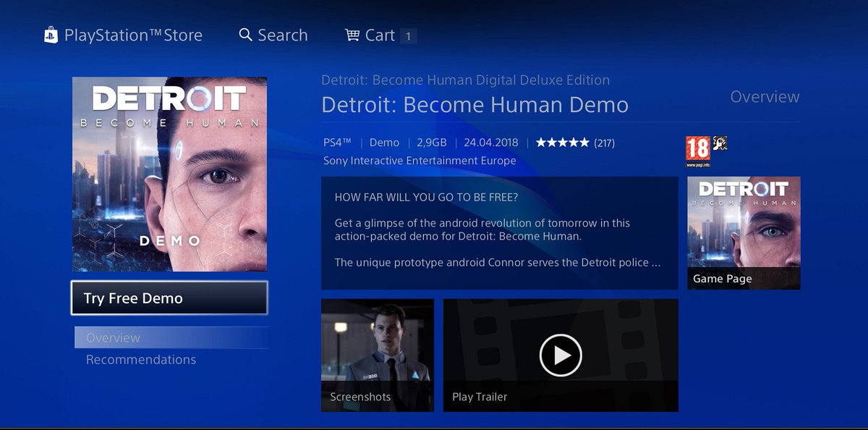
Task: Open the Digital Deluxe Edition link
Action: pyautogui.click(x=465, y=80)
